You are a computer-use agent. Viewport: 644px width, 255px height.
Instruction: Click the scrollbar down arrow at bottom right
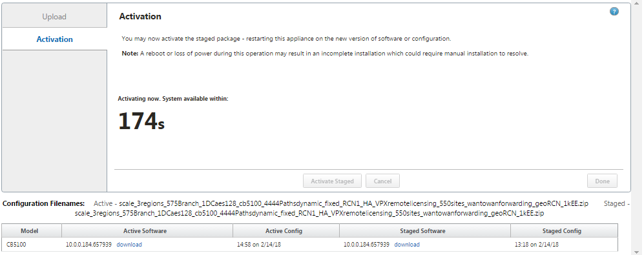pos(636,252)
